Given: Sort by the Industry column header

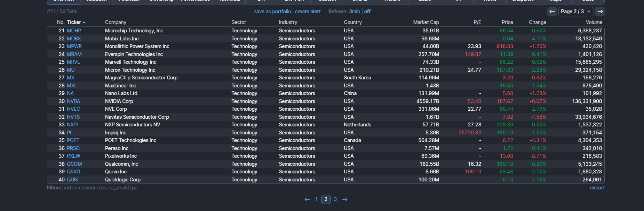Looking at the screenshot, I should pyautogui.click(x=288, y=22).
